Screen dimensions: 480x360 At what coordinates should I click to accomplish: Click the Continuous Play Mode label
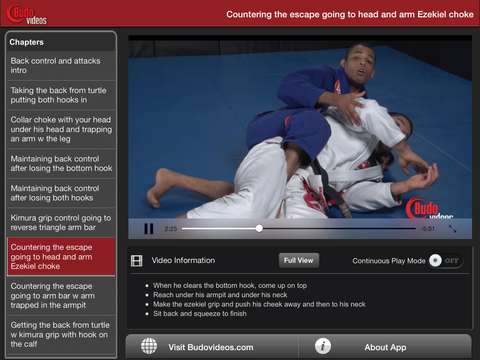tap(389, 261)
